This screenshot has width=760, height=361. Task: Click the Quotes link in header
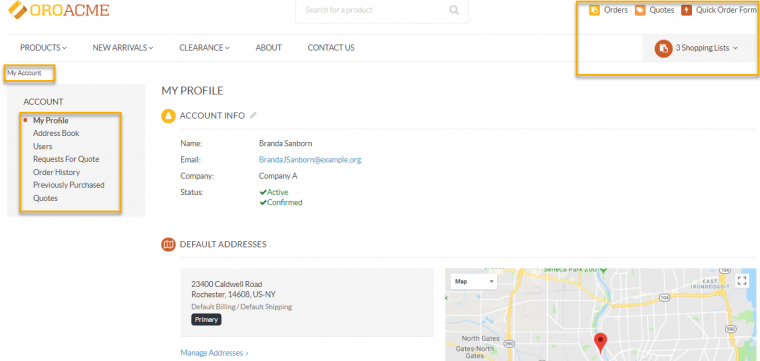point(662,10)
